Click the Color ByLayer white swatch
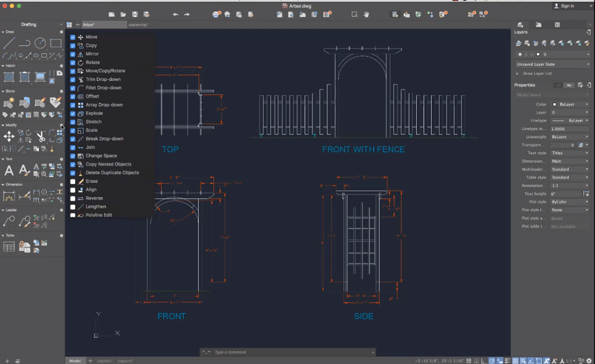Viewport: 595px width, 364px height. (554, 104)
